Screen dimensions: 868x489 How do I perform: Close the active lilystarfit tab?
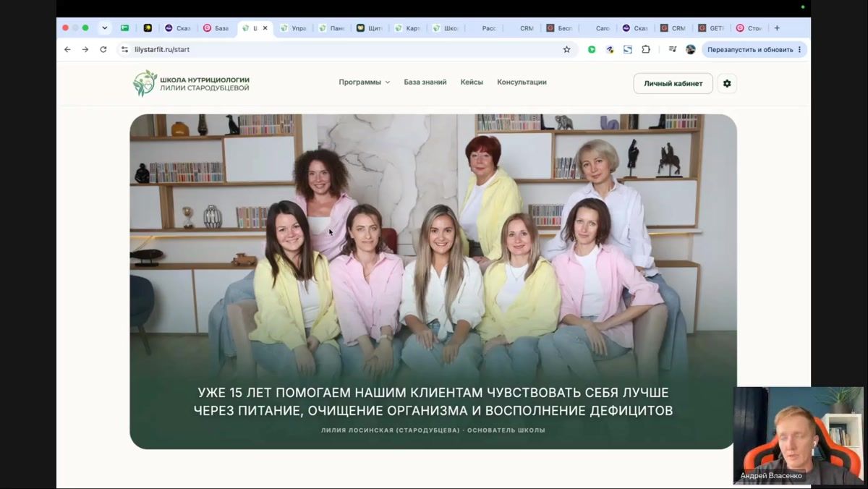(265, 28)
